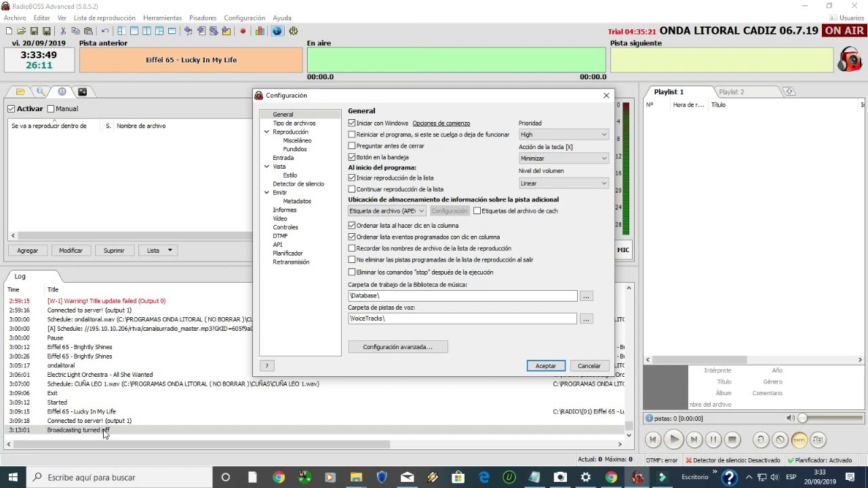The image size is (868, 488).
Task: Click the playlist info 'i' icon
Action: point(649,419)
